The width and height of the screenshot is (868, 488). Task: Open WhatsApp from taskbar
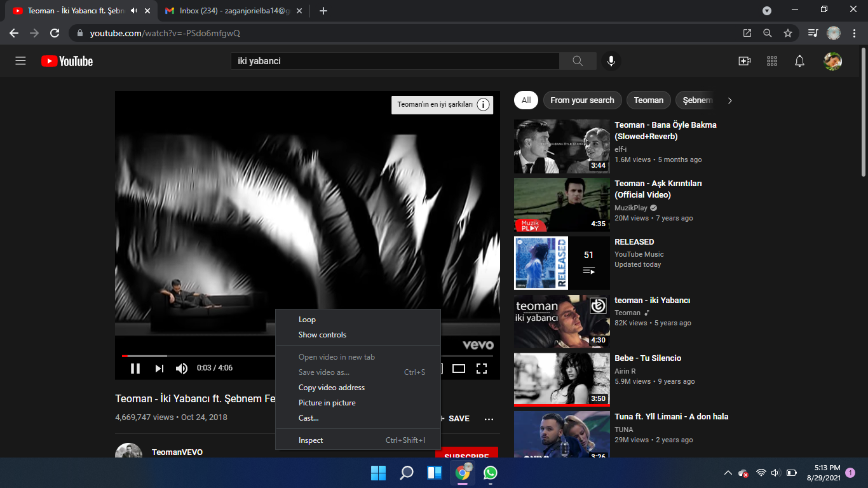(490, 473)
